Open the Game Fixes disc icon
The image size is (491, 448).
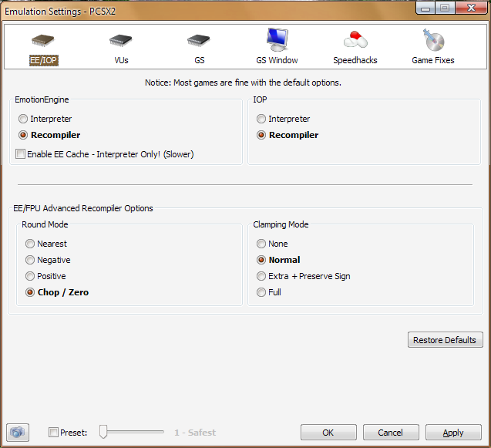coord(433,40)
